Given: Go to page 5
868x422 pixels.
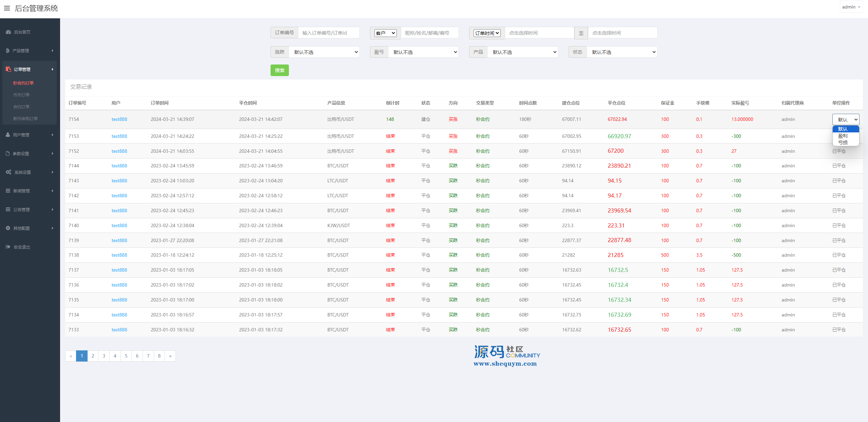Looking at the screenshot, I should (126, 356).
